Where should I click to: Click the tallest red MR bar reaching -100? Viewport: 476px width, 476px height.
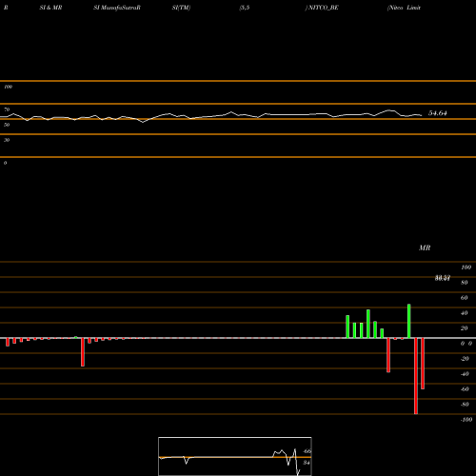(416, 376)
